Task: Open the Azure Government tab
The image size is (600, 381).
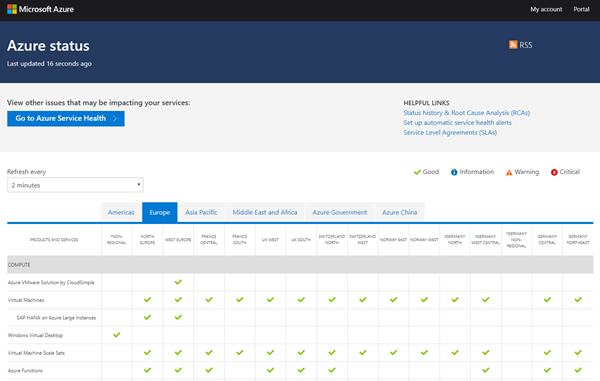Action: (x=339, y=212)
